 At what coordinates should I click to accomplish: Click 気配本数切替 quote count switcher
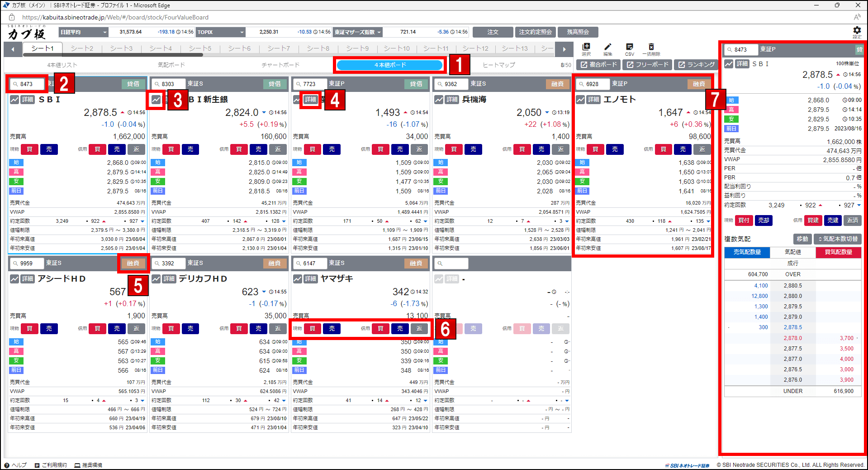coord(837,239)
